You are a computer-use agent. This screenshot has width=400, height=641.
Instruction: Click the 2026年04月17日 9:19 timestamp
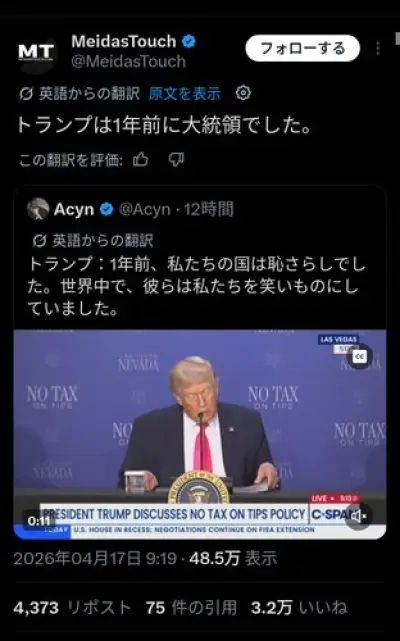(x=95, y=558)
